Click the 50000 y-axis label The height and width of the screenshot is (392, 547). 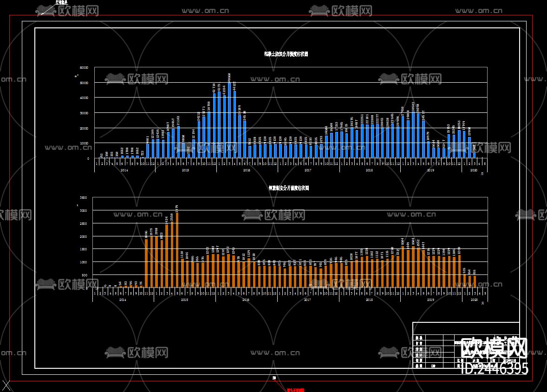(84, 83)
